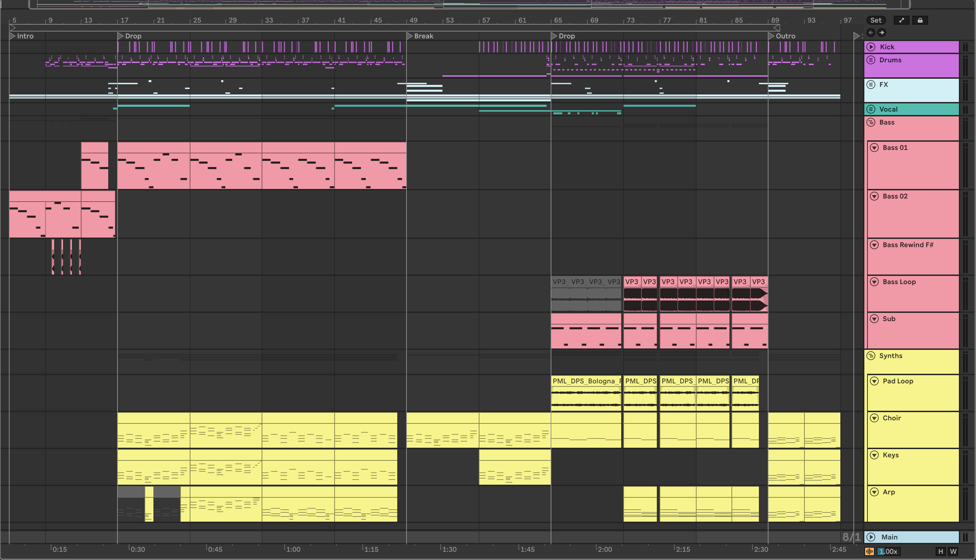Image resolution: width=976 pixels, height=560 pixels.
Task: Click the 1.00x zoom value field
Action: coord(888,551)
